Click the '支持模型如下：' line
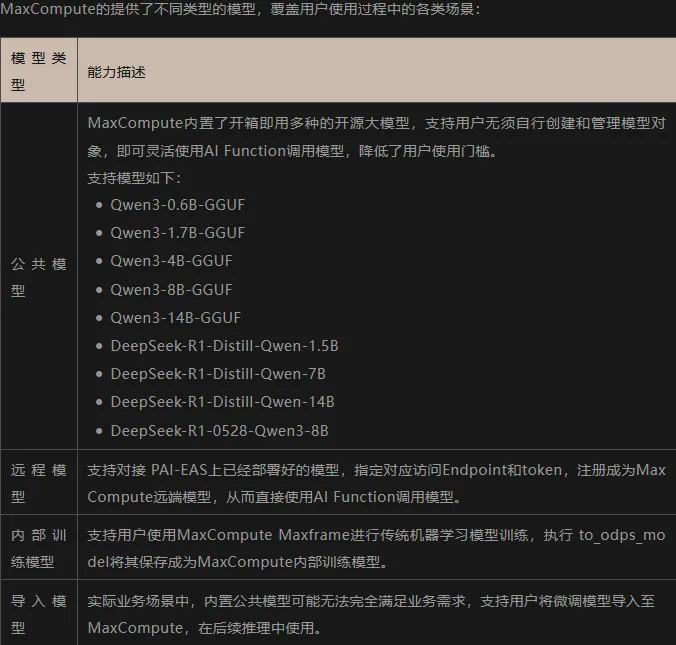676x645 pixels. pyautogui.click(x=135, y=178)
